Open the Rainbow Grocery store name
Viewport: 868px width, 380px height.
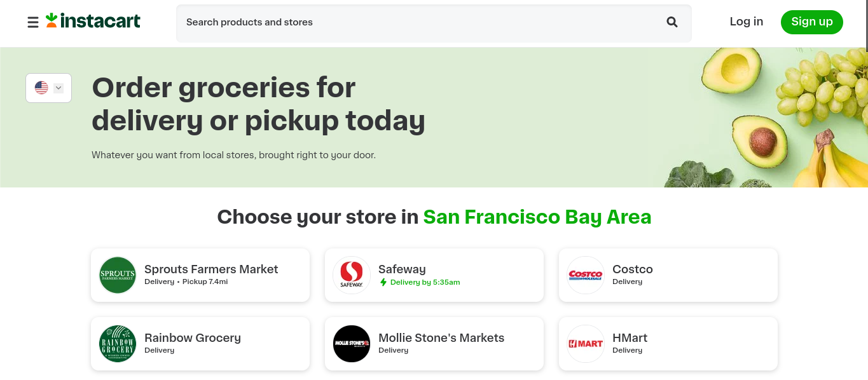click(x=193, y=338)
